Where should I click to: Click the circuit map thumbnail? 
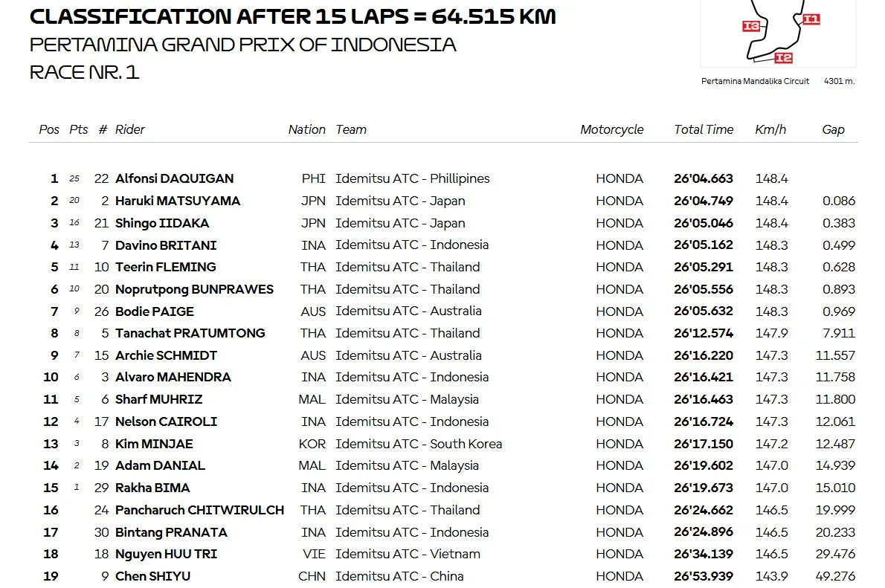777,33
